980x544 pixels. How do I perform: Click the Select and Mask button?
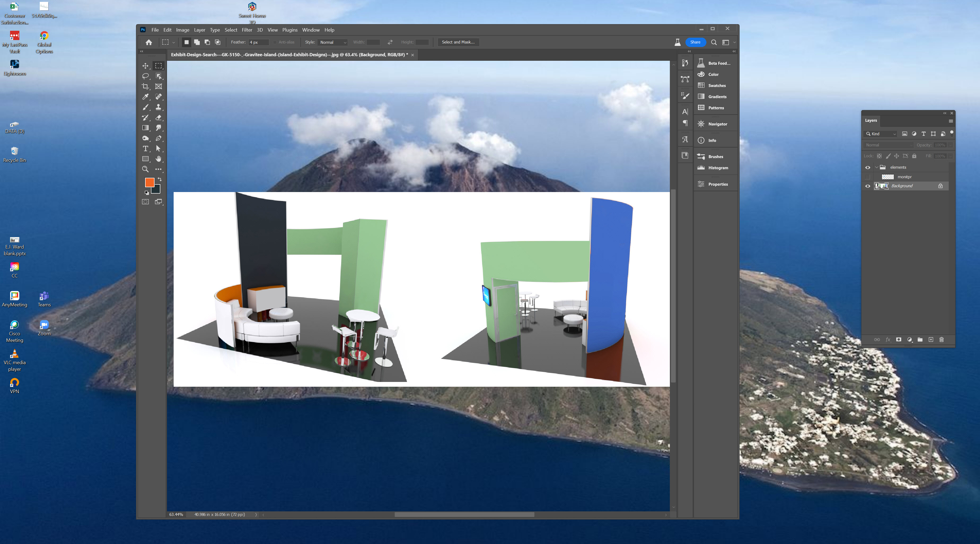(x=458, y=42)
